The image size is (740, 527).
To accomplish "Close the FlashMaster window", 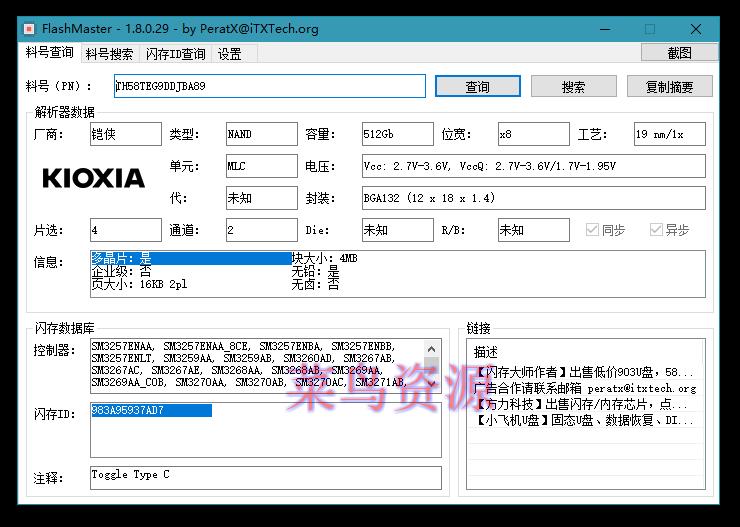I will [x=696, y=29].
